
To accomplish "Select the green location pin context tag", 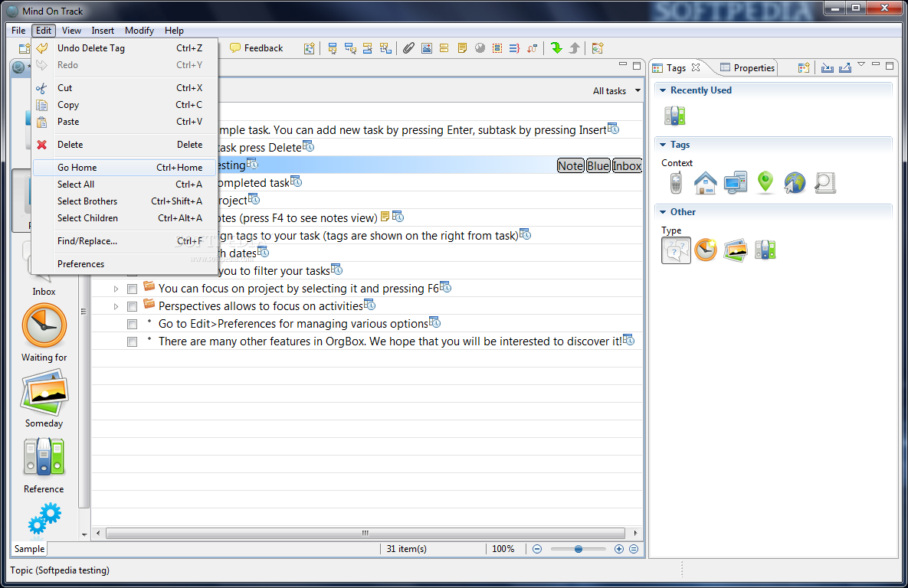I will (x=765, y=182).
